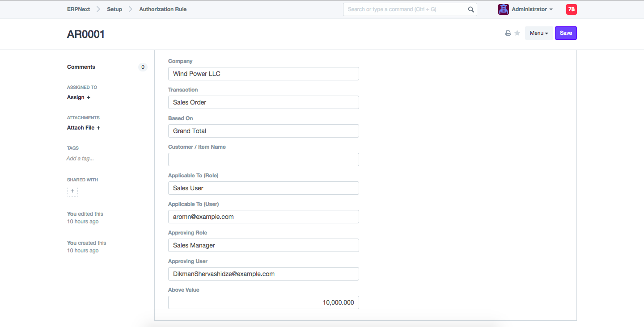Image resolution: width=644 pixels, height=327 pixels.
Task: Open the red notifications badge
Action: 571,9
